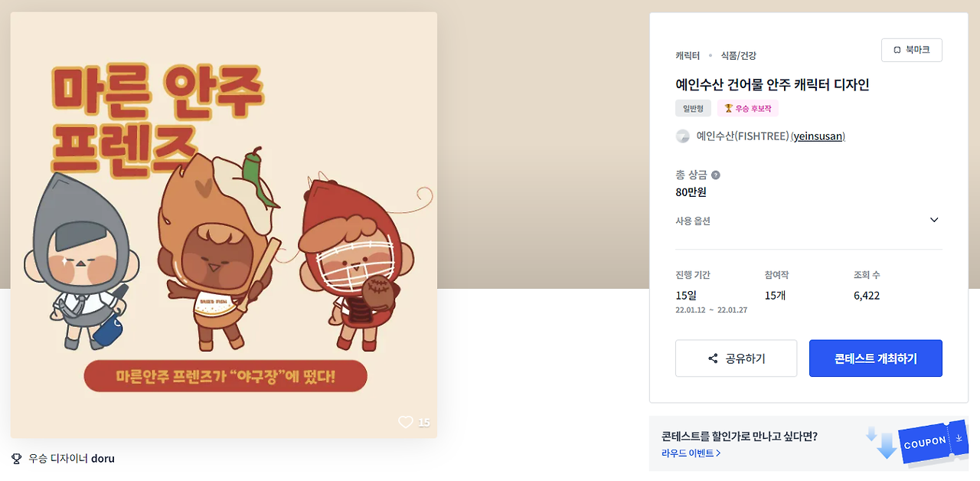This screenshot has width=980, height=481.
Task: Open the 마른 안주 프렌즈 artwork thumbnail
Action: point(224,225)
